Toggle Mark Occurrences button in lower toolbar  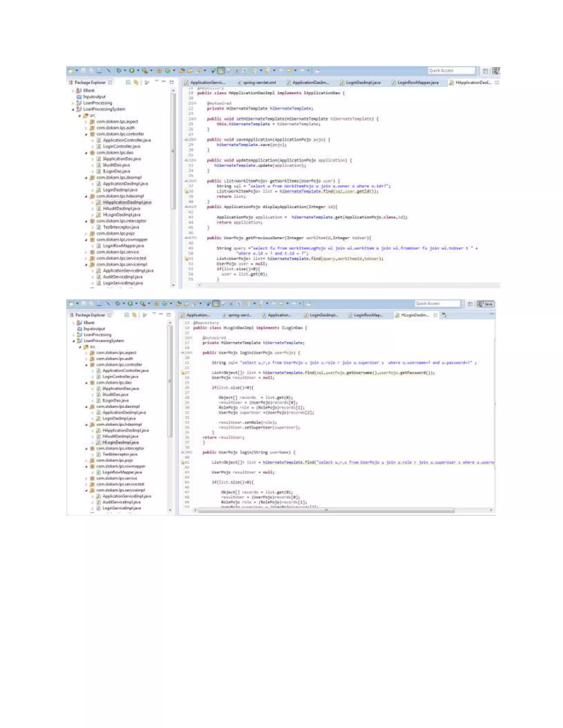(x=216, y=304)
